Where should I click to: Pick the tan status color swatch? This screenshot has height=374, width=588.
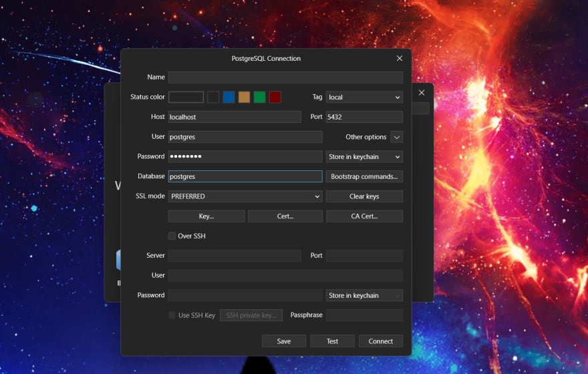click(x=244, y=97)
